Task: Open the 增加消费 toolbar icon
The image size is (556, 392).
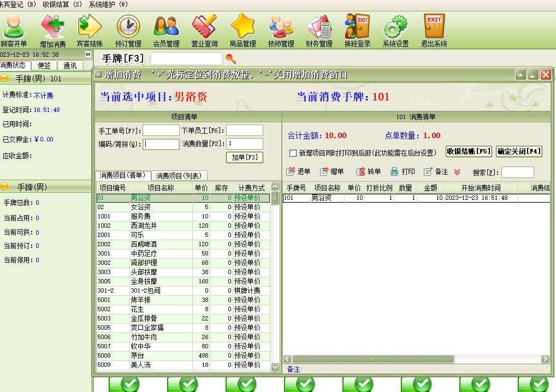Action: [x=52, y=26]
